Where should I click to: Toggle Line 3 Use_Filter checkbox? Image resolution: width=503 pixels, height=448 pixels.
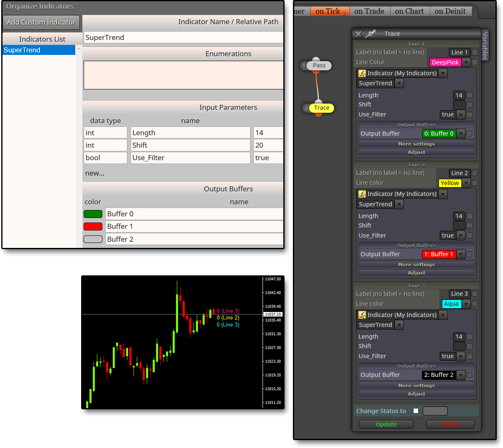click(x=469, y=356)
